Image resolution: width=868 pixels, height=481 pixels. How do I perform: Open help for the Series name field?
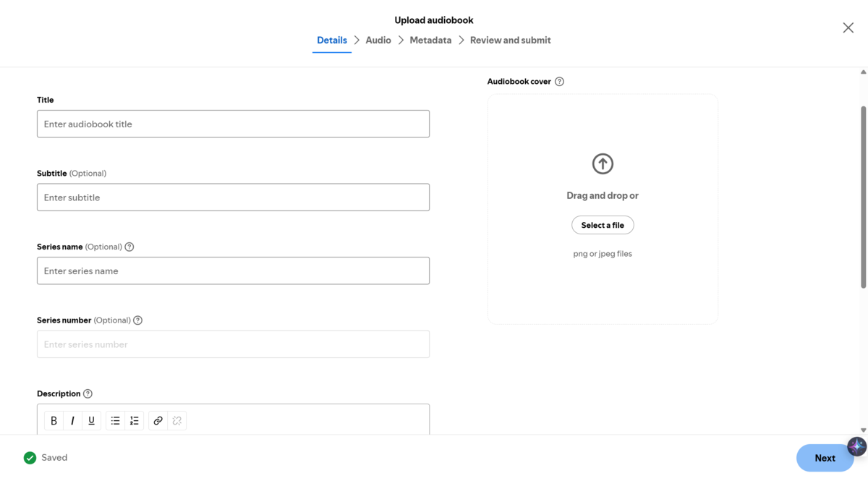coord(129,247)
